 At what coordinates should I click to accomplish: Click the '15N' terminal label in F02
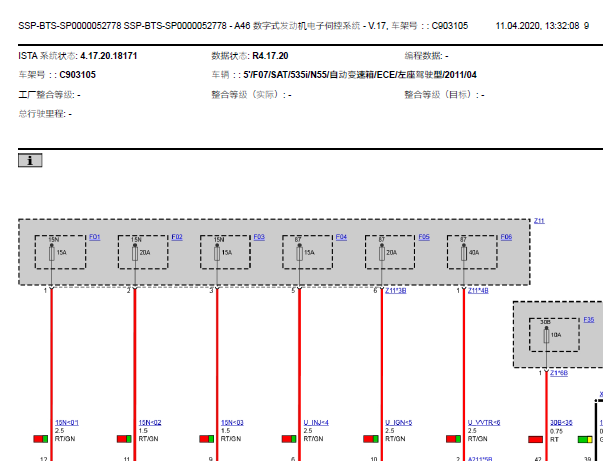[x=137, y=240]
